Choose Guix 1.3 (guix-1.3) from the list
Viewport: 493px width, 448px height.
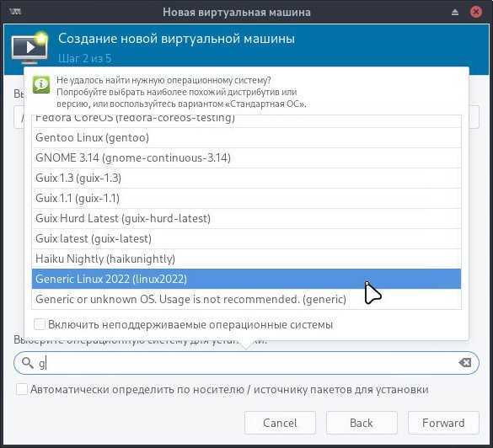(246, 179)
